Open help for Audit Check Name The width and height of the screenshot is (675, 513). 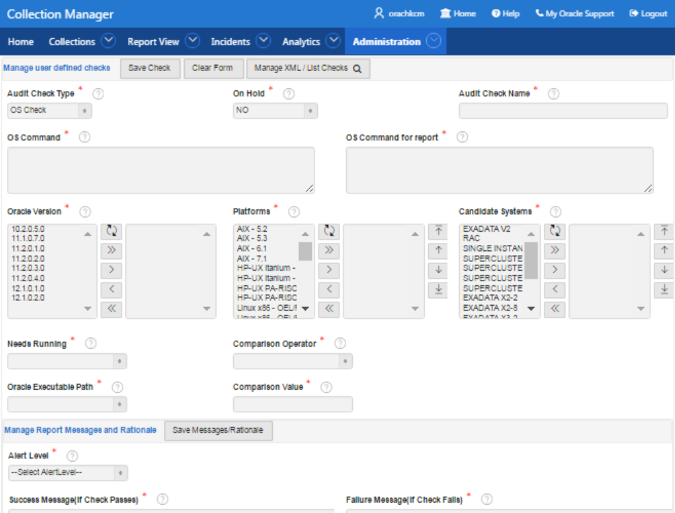pyautogui.click(x=554, y=93)
